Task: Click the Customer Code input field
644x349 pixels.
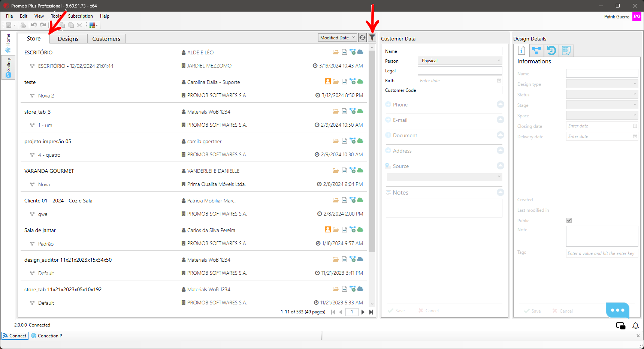Action: point(460,90)
